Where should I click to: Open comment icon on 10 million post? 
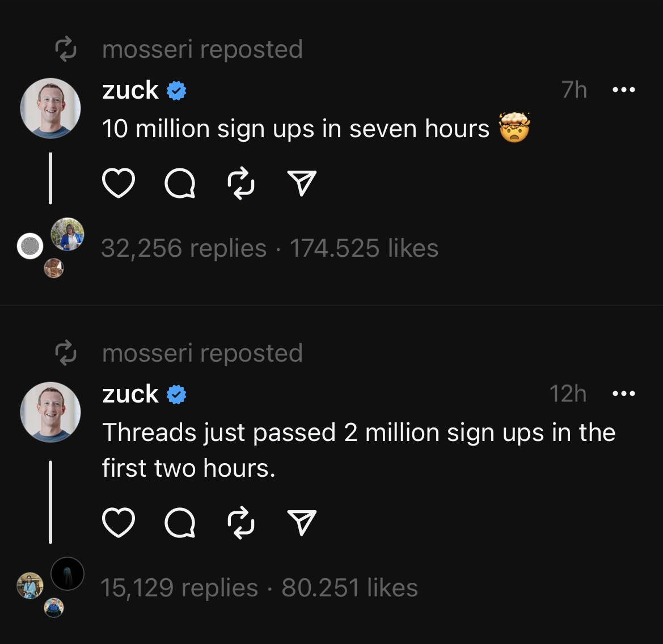(180, 183)
